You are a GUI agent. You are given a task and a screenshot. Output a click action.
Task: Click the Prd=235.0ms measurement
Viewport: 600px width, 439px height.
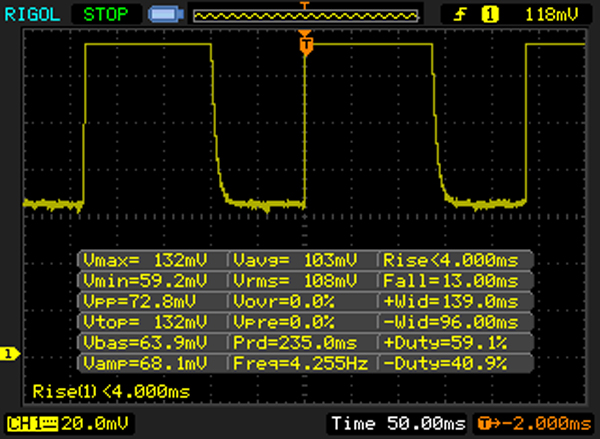[295, 342]
